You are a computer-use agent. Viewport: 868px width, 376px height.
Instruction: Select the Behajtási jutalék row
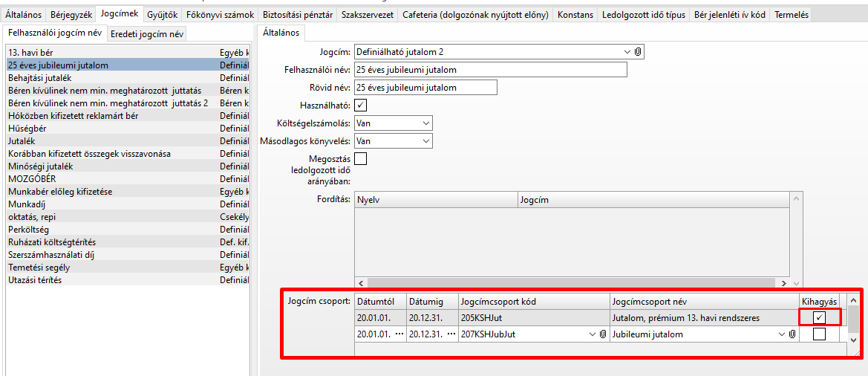point(127,77)
